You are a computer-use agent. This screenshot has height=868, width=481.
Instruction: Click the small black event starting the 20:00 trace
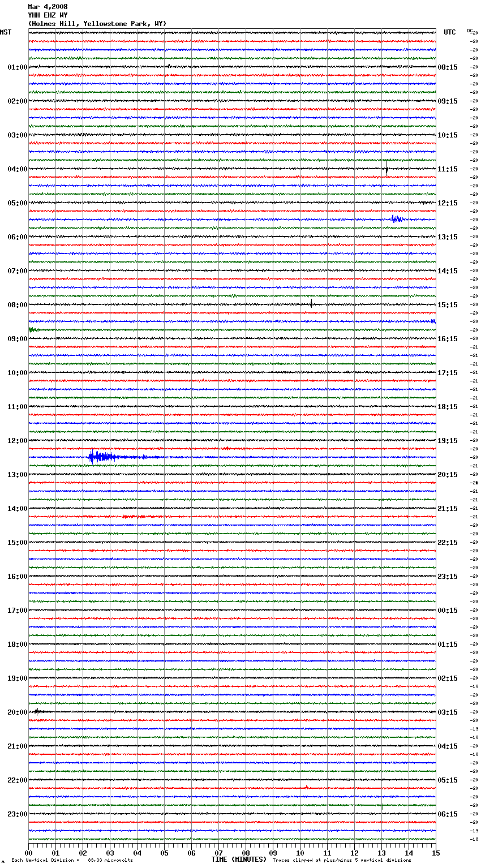[x=38, y=712]
